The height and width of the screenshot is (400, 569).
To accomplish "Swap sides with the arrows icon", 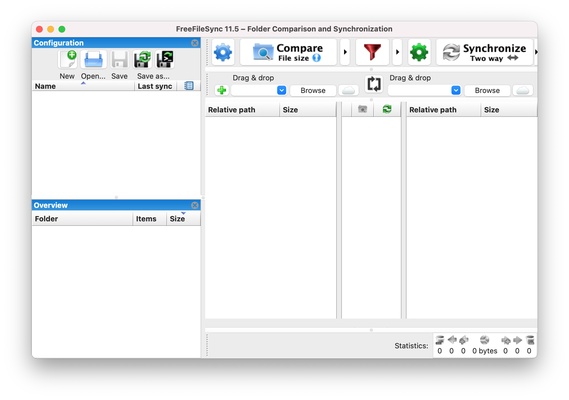I will pos(374,84).
